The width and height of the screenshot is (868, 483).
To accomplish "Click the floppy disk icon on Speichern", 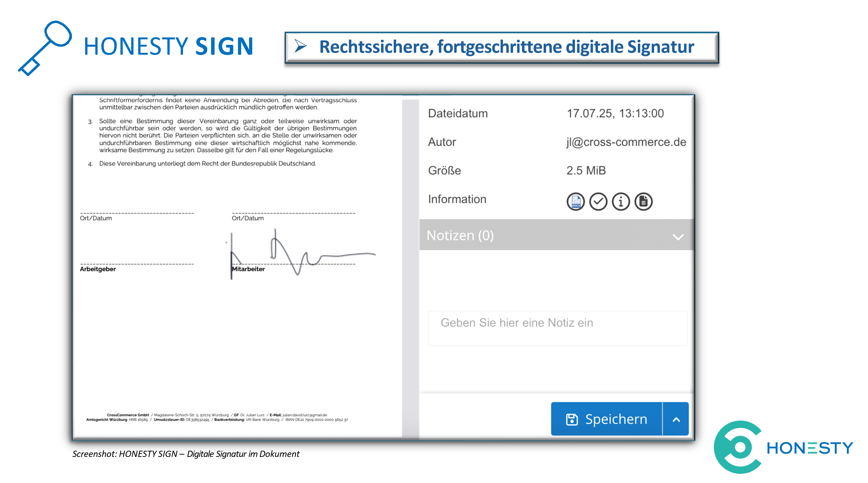I will tap(572, 419).
